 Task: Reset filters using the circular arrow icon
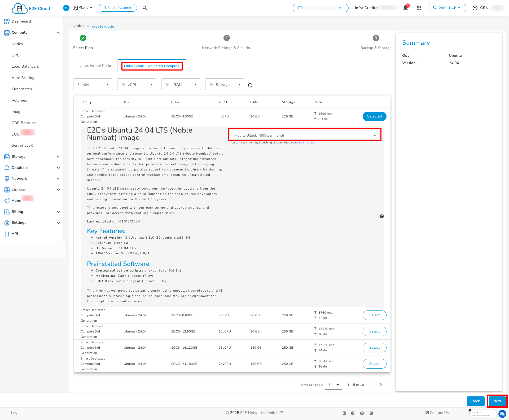[x=250, y=85]
